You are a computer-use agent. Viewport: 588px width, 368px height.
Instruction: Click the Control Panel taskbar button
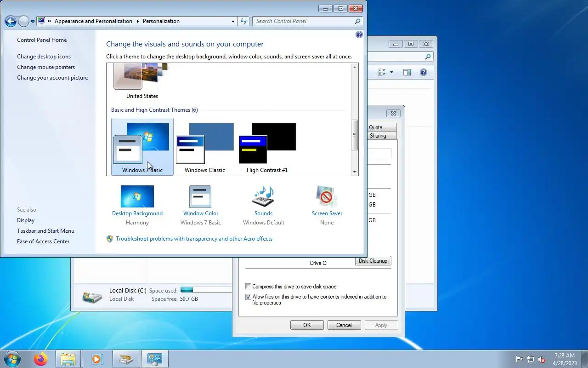point(155,359)
